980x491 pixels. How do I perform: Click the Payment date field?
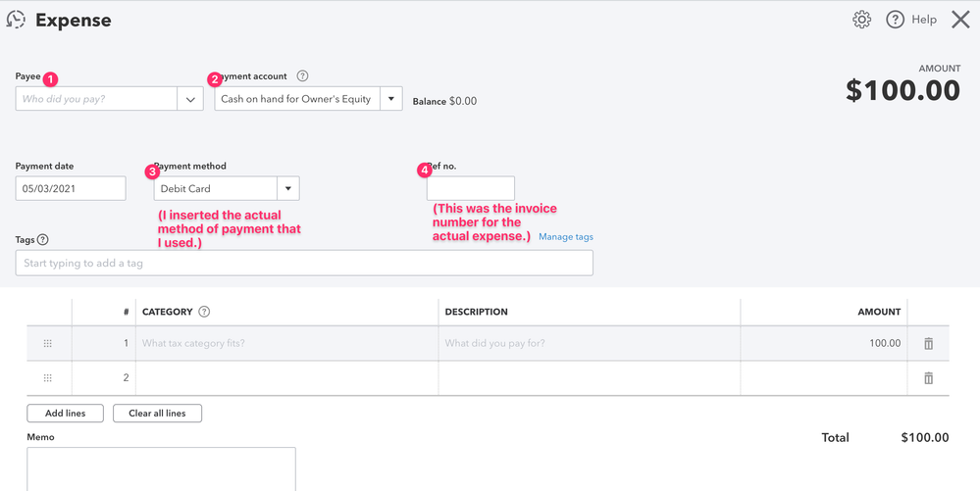(71, 188)
